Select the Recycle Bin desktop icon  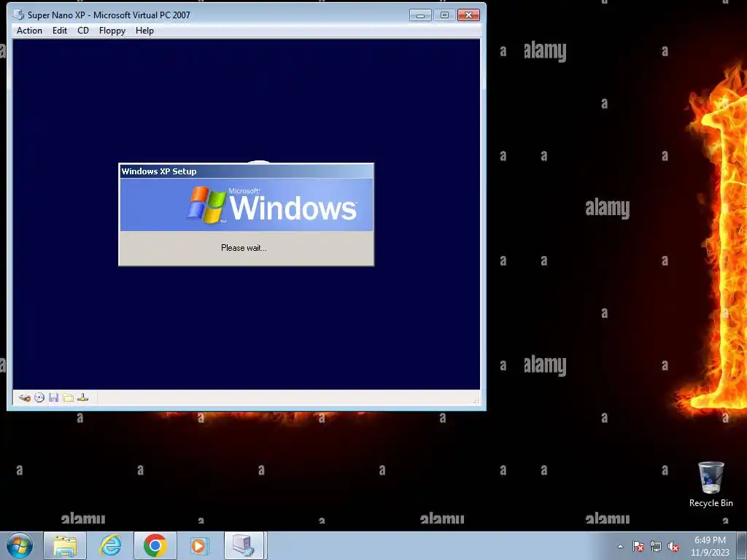[711, 484]
